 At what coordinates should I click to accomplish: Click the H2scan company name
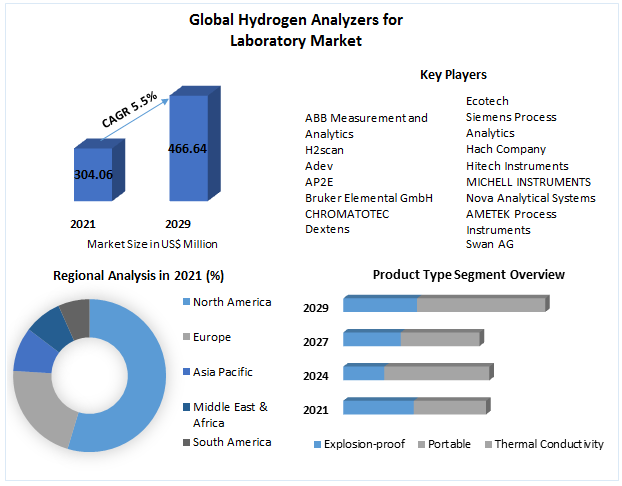coord(327,149)
